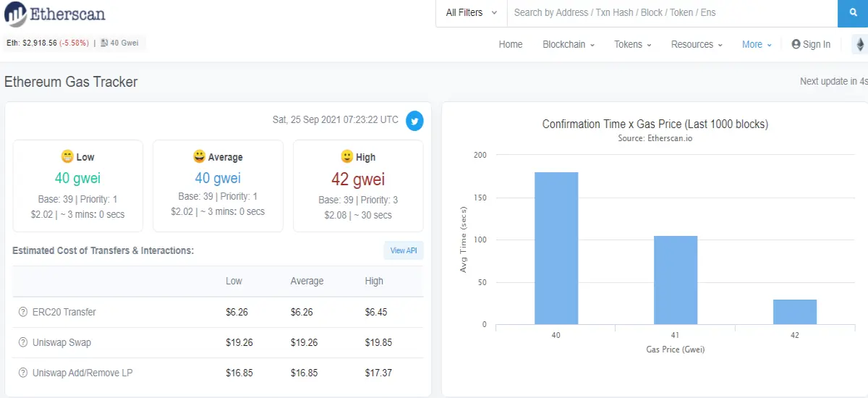The height and width of the screenshot is (398, 868).
Task: Click the Average column header in table
Action: tap(307, 281)
